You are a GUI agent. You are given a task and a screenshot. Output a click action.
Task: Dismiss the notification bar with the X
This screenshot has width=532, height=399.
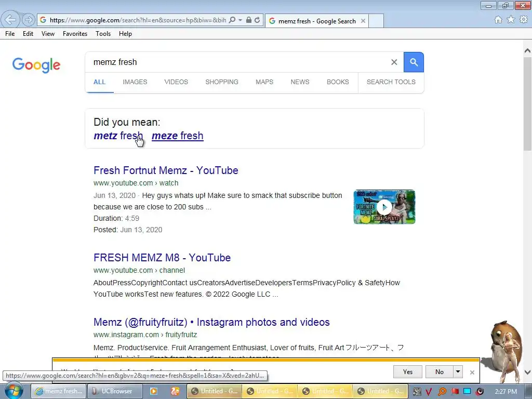[472, 373]
